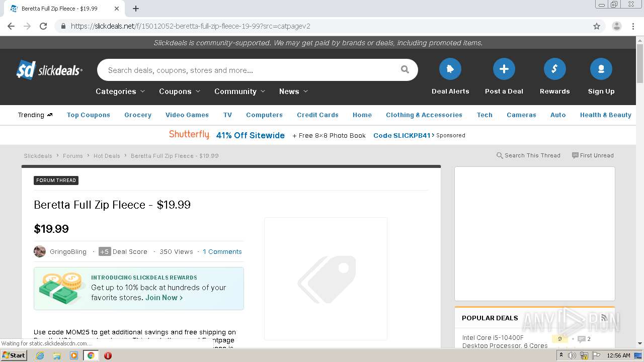Click the Slickdeals logo

[49, 70]
